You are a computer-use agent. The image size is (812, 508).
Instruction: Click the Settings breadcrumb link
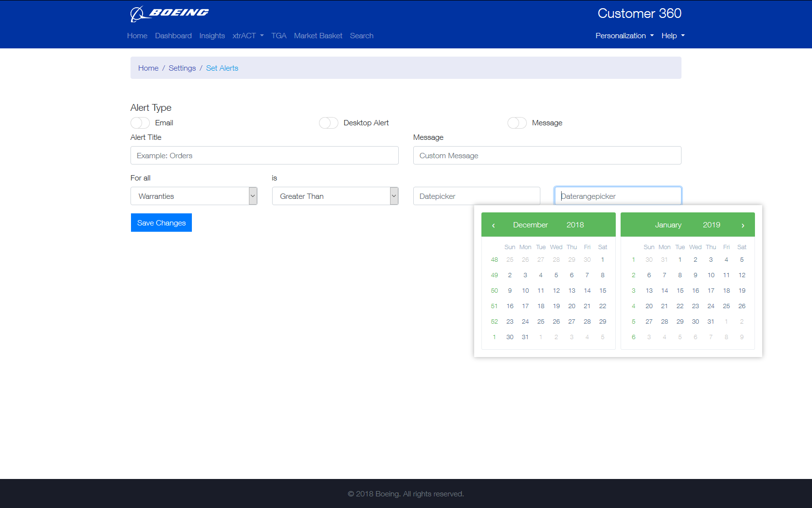(182, 68)
